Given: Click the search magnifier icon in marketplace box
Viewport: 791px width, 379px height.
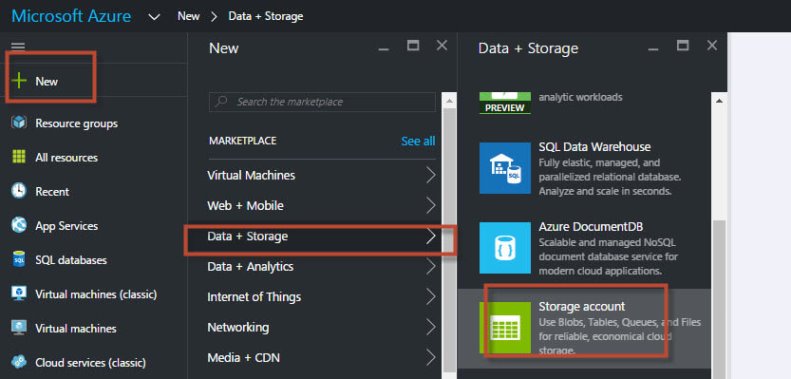Looking at the screenshot, I should click(221, 101).
